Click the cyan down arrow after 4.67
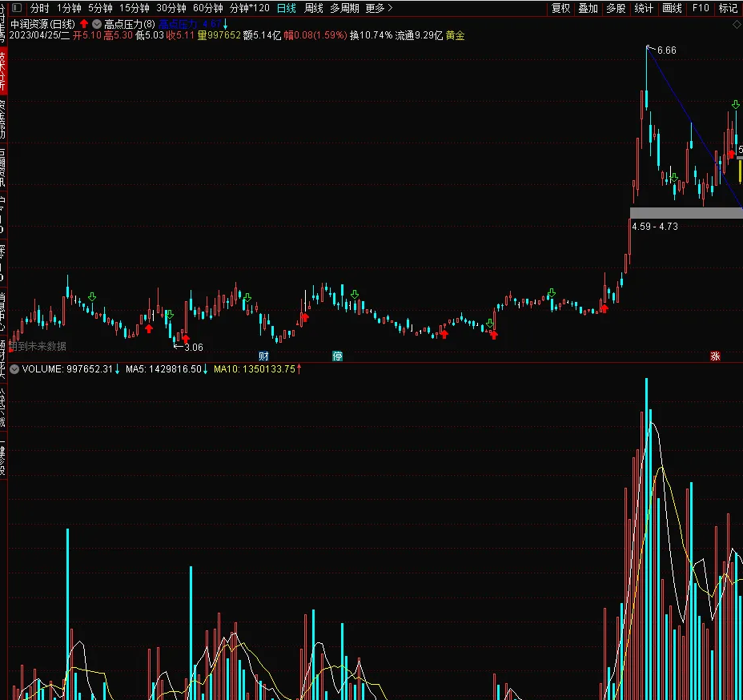 (x=226, y=24)
